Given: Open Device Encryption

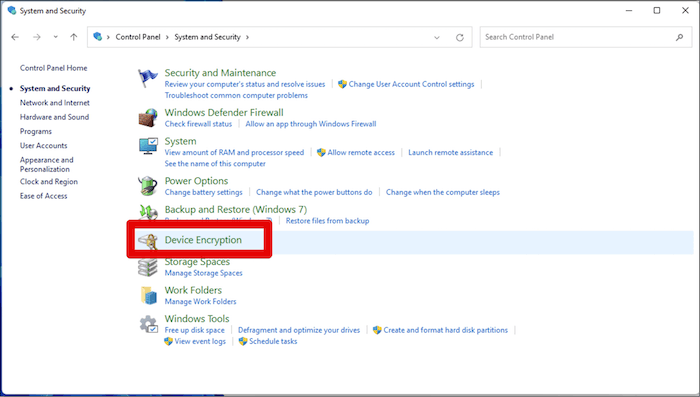Looking at the screenshot, I should 203,240.
